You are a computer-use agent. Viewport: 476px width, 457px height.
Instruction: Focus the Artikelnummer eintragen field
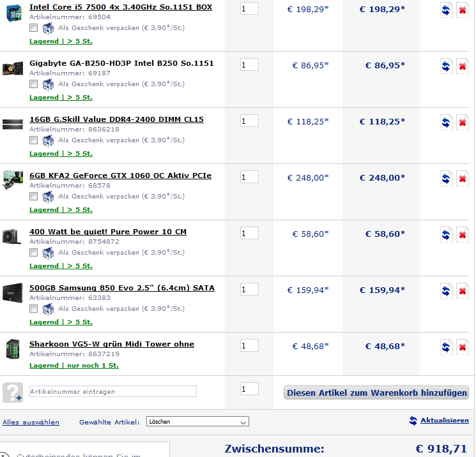pos(113,391)
